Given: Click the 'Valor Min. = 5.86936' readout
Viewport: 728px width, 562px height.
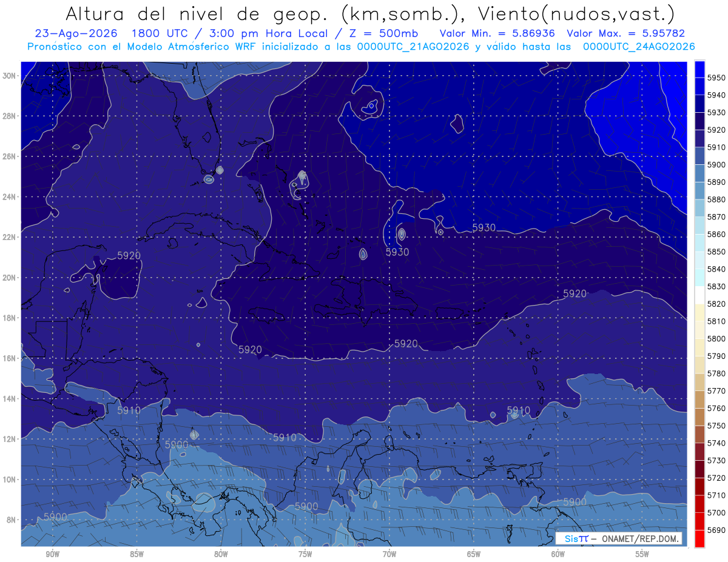Looking at the screenshot, I should tap(497, 33).
